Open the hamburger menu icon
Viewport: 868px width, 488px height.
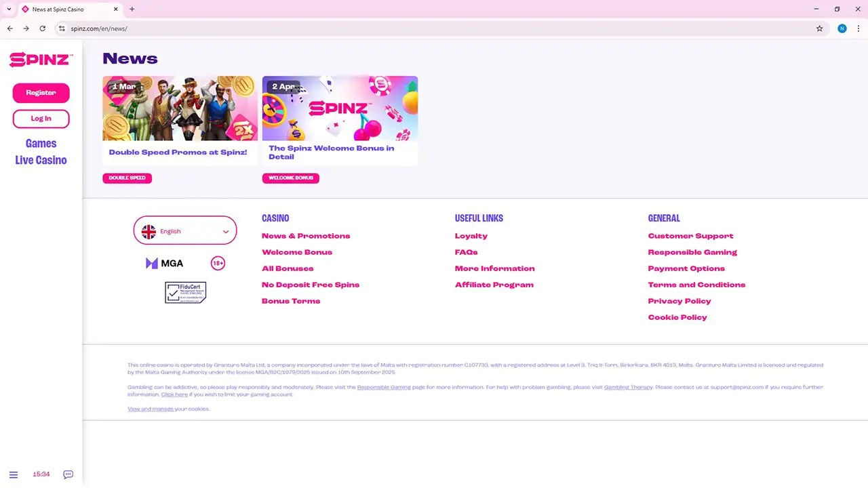click(x=14, y=474)
